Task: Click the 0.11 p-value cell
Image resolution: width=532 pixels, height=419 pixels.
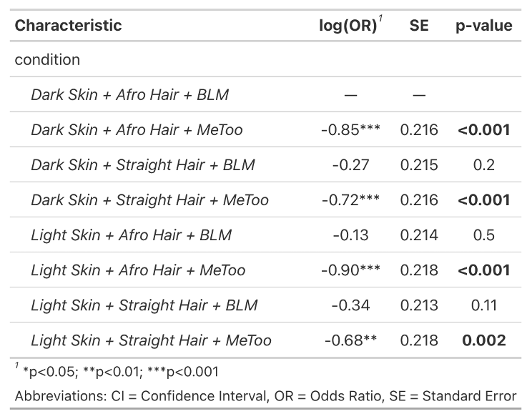Action: (x=484, y=305)
